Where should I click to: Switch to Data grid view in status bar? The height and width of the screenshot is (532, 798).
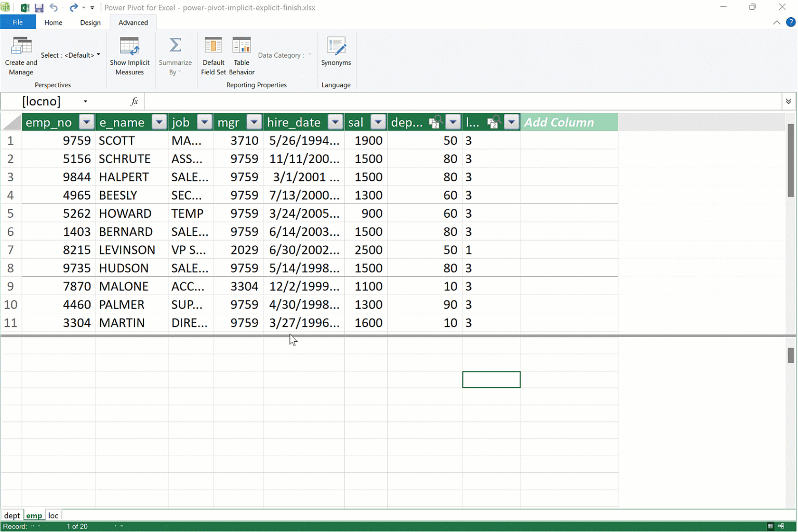pyautogui.click(x=770, y=526)
